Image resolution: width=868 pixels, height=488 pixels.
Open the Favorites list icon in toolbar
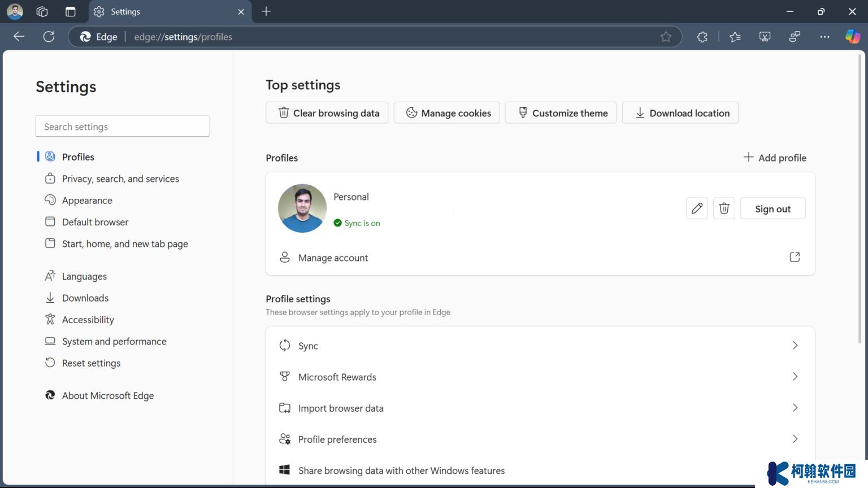point(735,37)
